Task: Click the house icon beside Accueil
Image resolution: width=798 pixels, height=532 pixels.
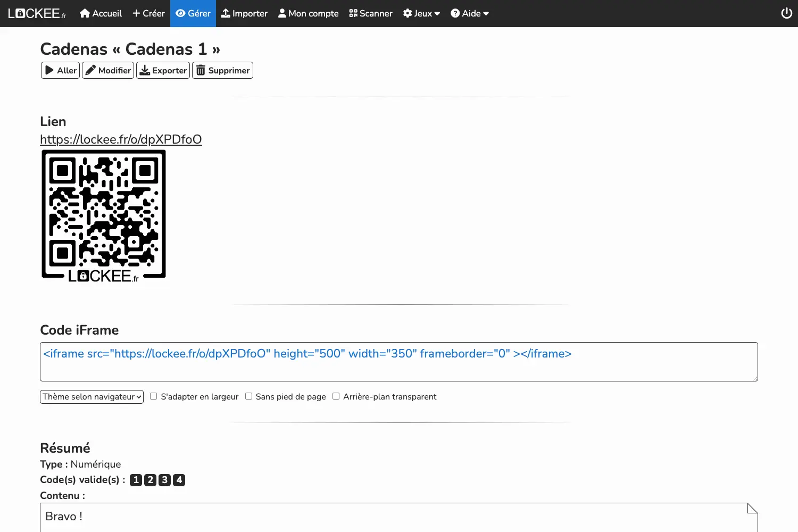Action: pos(85,13)
